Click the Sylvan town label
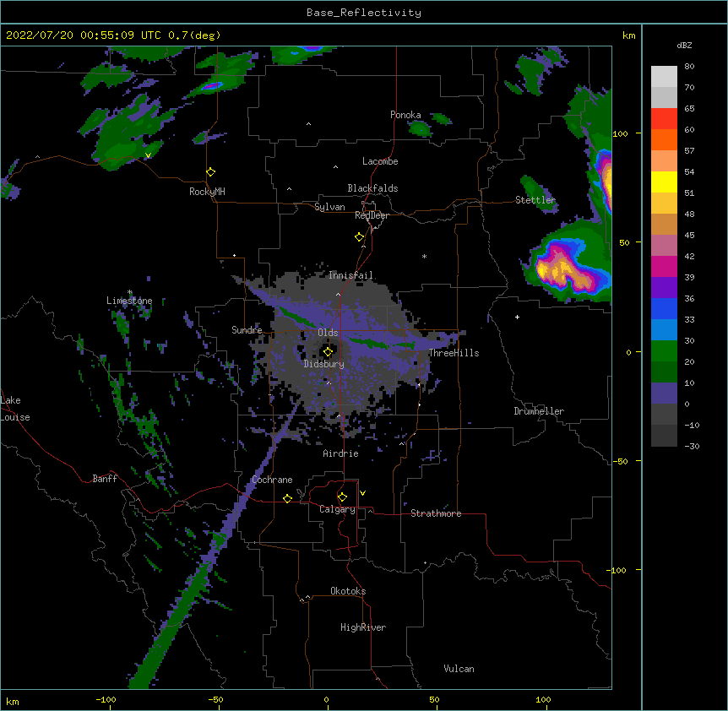The image size is (728, 711). (329, 207)
